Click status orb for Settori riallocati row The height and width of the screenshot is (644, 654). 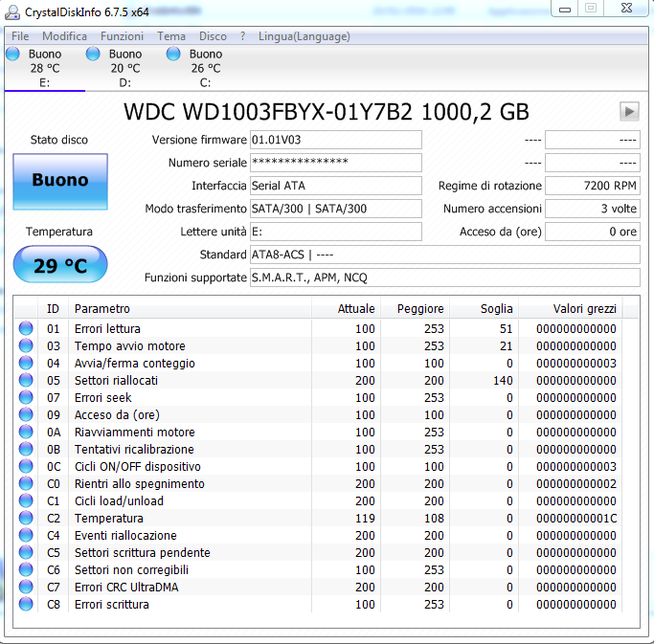click(26, 381)
